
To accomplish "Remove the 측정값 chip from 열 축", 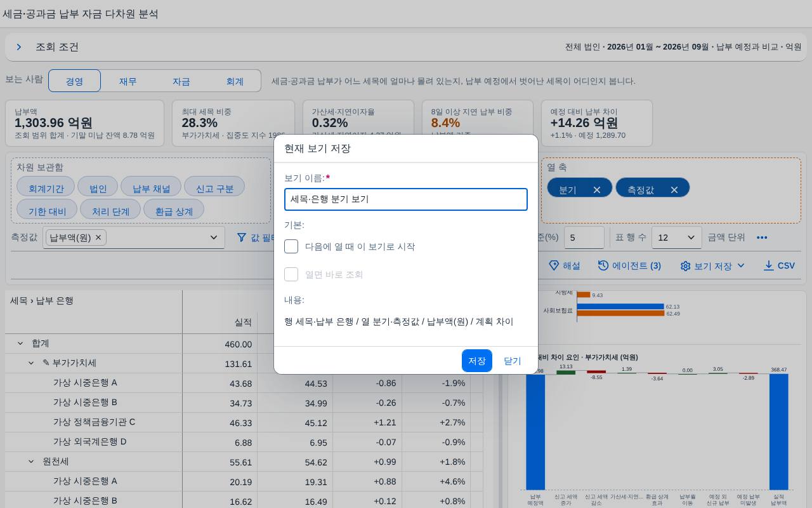I will point(674,190).
